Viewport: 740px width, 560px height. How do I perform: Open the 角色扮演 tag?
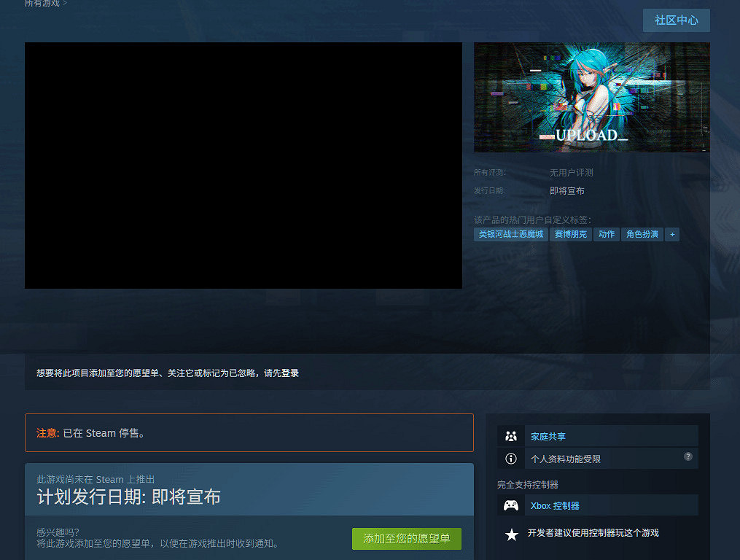(642, 234)
